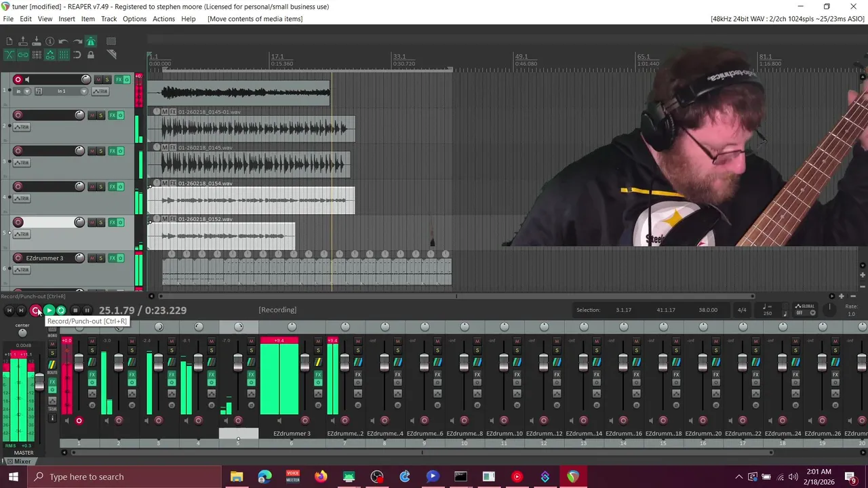Screen dimensions: 868x488
Task: Toggle envelope move-with-items icon
Action: tap(50, 55)
